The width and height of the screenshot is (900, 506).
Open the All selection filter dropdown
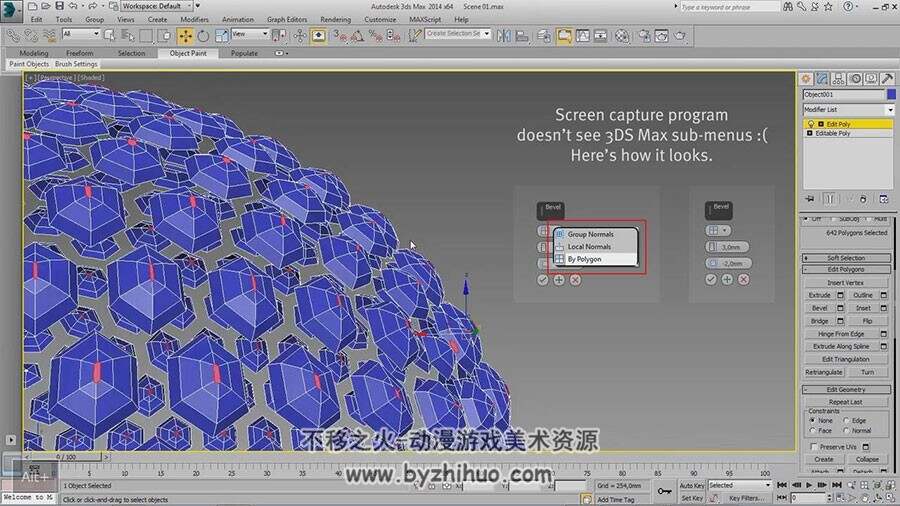click(81, 34)
